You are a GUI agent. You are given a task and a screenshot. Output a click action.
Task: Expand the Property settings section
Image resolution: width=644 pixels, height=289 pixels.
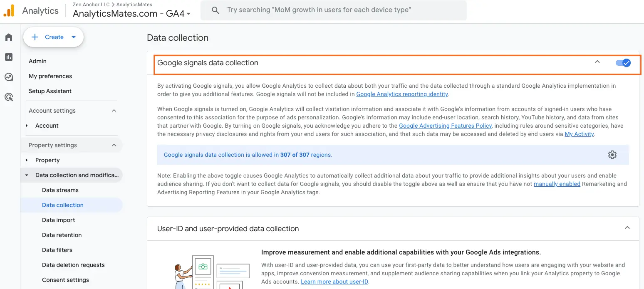click(x=114, y=145)
